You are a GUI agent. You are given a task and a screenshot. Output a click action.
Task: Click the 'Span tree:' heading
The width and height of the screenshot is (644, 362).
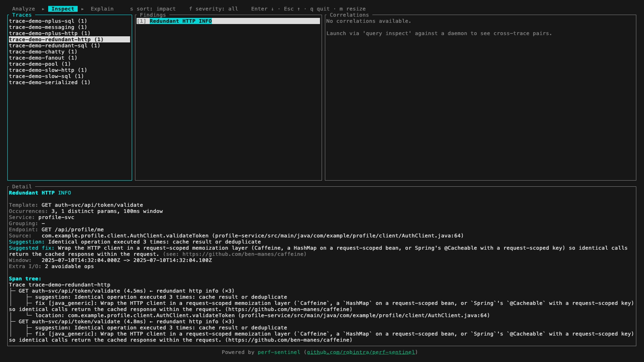pyautogui.click(x=25, y=279)
